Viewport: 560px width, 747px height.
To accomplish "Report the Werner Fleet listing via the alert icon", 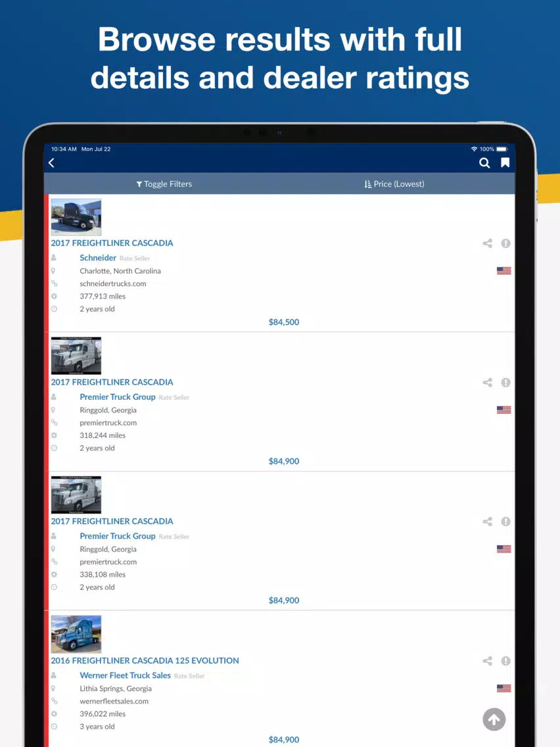I will click(505, 661).
